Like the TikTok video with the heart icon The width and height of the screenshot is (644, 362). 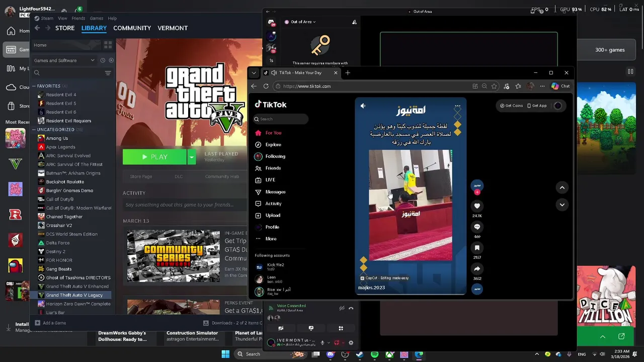tap(477, 206)
